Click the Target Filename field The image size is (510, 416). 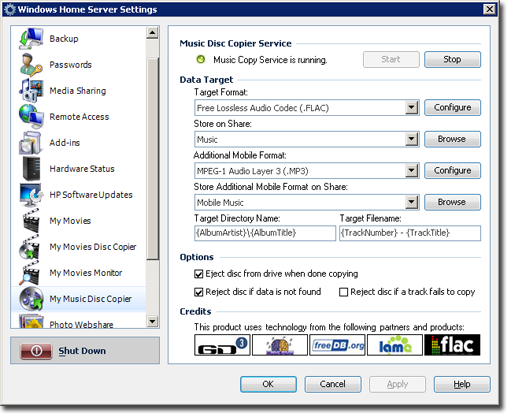pyautogui.click(x=410, y=233)
